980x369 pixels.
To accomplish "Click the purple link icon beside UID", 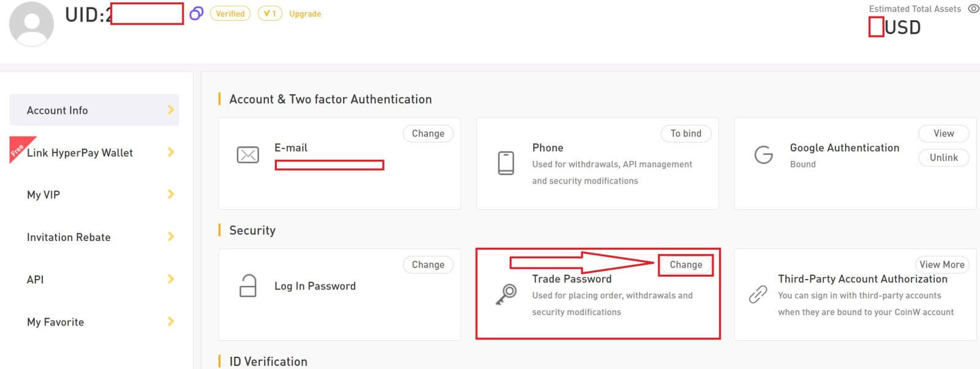I will click(x=196, y=13).
